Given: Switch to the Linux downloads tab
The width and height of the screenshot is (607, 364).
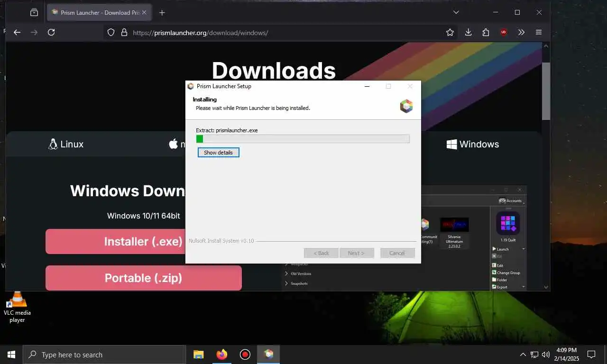Looking at the screenshot, I should [66, 144].
